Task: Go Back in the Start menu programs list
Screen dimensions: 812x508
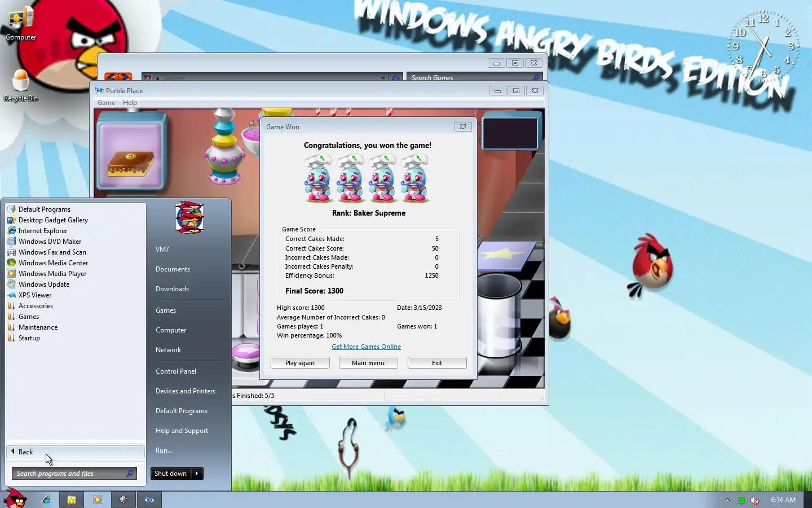Action: click(x=76, y=452)
